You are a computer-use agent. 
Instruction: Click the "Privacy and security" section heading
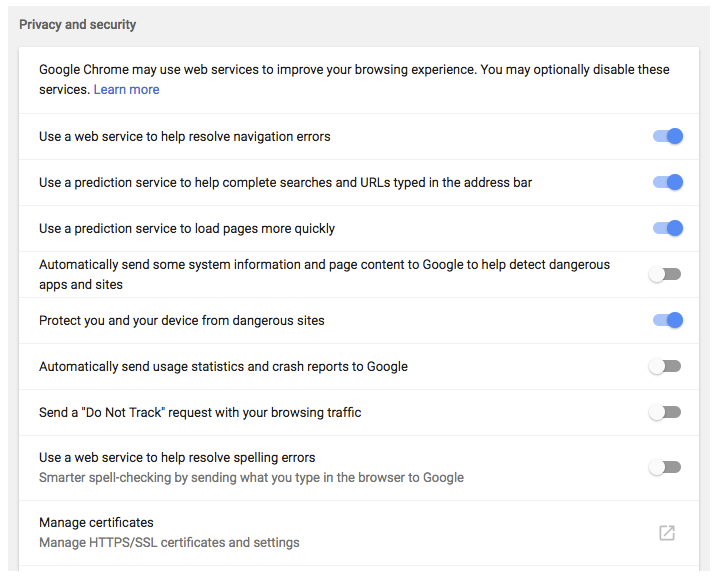(x=77, y=25)
